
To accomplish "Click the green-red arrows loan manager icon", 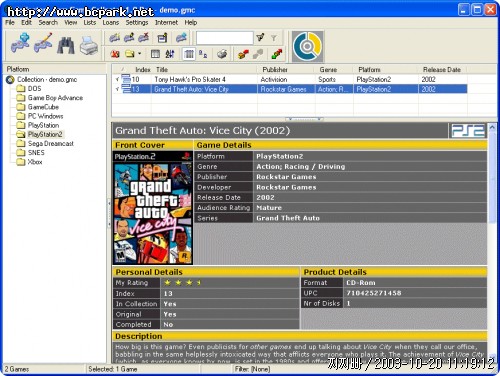I will tap(276, 54).
